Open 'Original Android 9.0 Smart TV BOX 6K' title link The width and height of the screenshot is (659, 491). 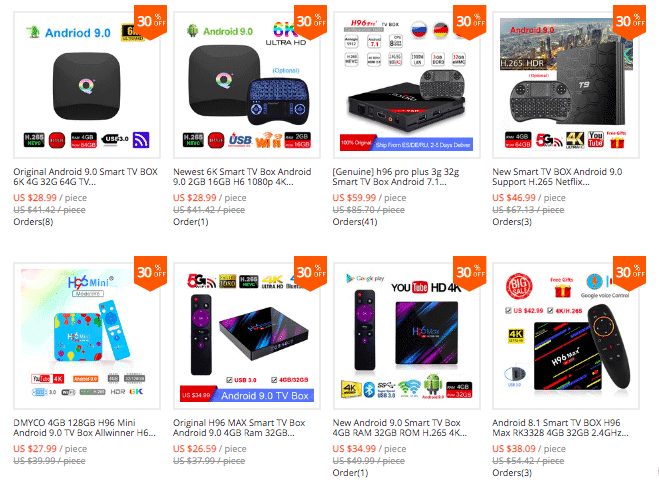point(85,177)
